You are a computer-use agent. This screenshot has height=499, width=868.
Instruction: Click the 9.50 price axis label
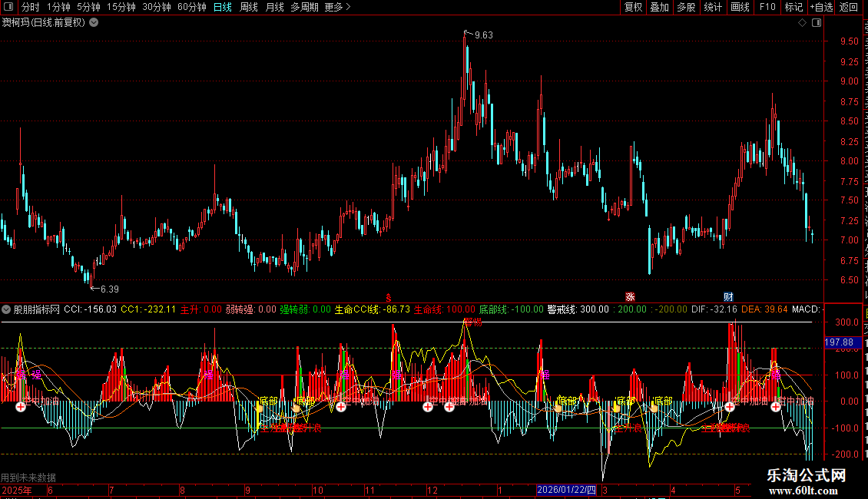click(x=849, y=41)
